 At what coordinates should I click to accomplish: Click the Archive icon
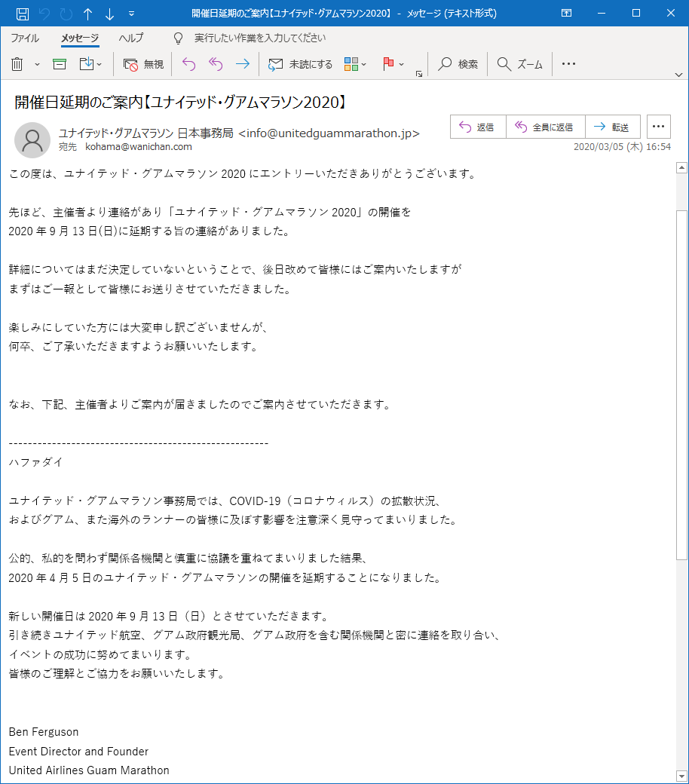[59, 64]
